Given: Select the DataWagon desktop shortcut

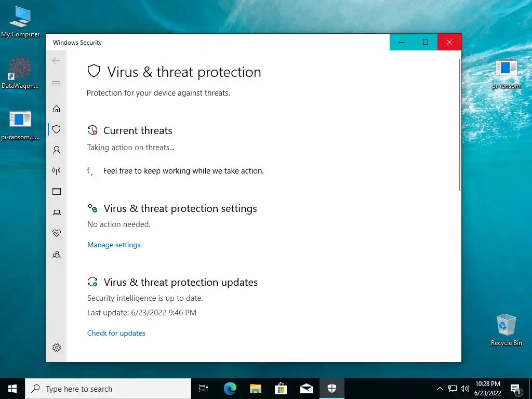Looking at the screenshot, I should pyautogui.click(x=20, y=73).
